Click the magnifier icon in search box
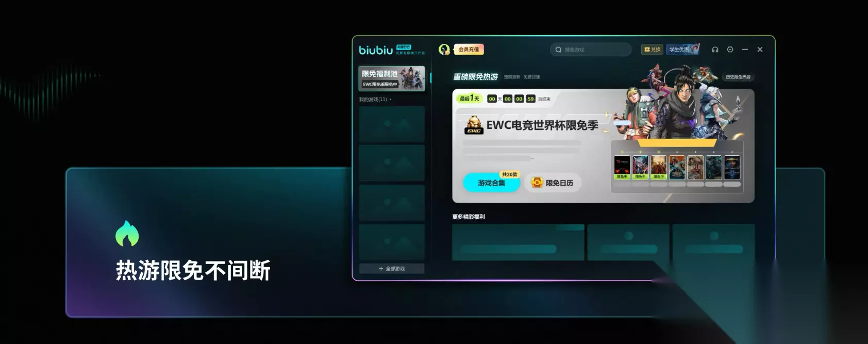The image size is (868, 344). click(558, 50)
